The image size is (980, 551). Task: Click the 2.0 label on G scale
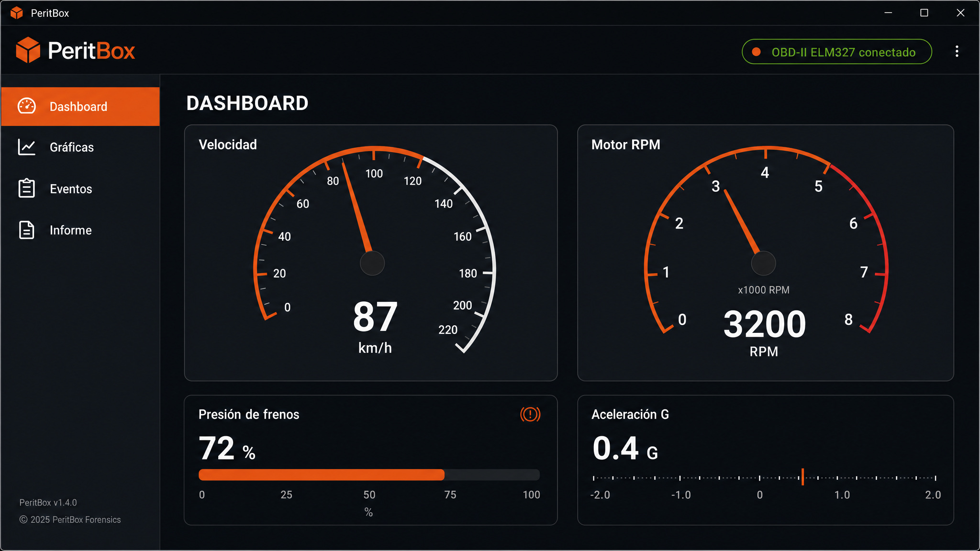tap(933, 495)
